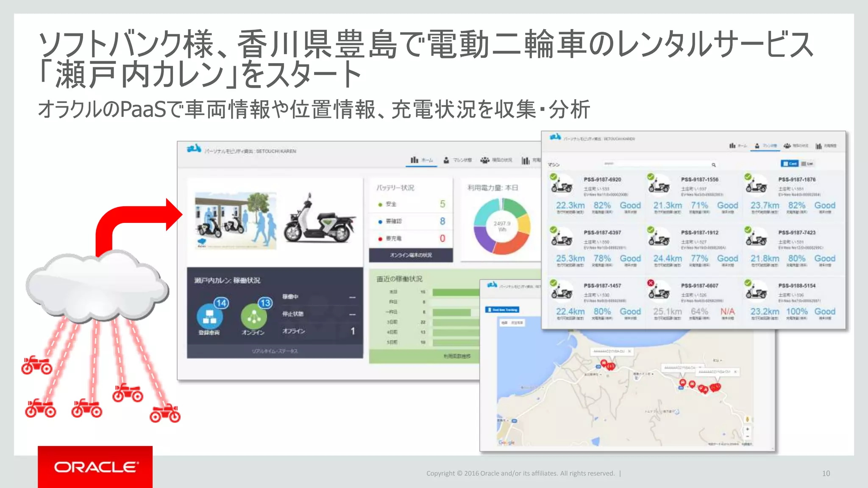The width and height of the screenshot is (868, 488).
Task: Click the single red pin right of route marker
Action: [x=692, y=384]
